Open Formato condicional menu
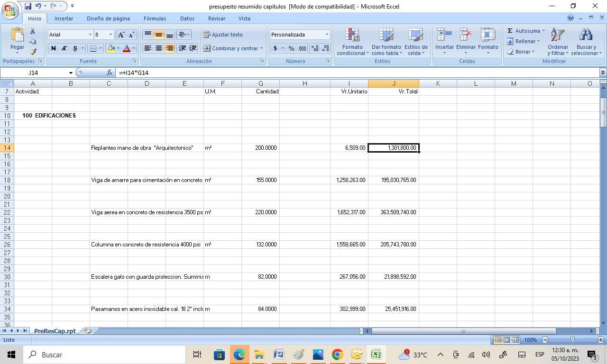 pyautogui.click(x=352, y=42)
